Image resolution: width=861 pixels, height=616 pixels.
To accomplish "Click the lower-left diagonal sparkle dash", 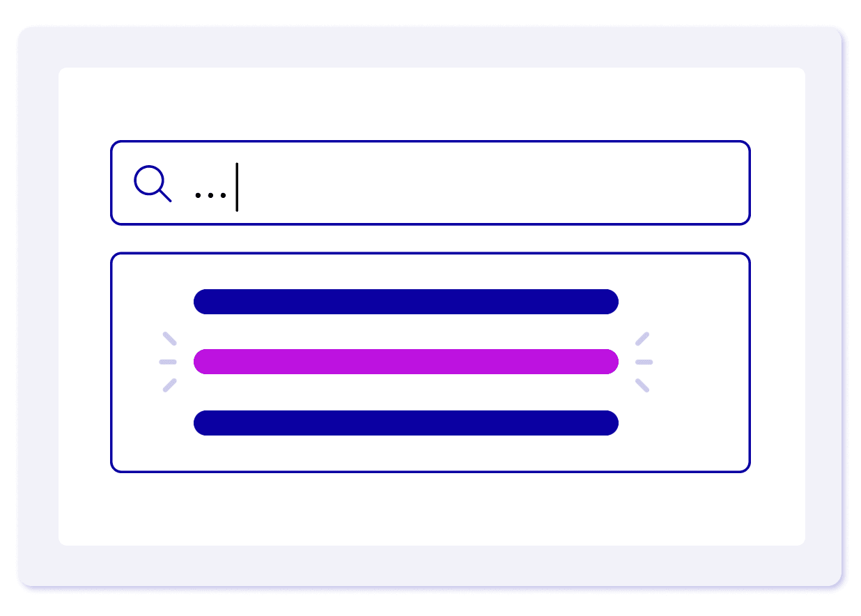I will 169,385.
